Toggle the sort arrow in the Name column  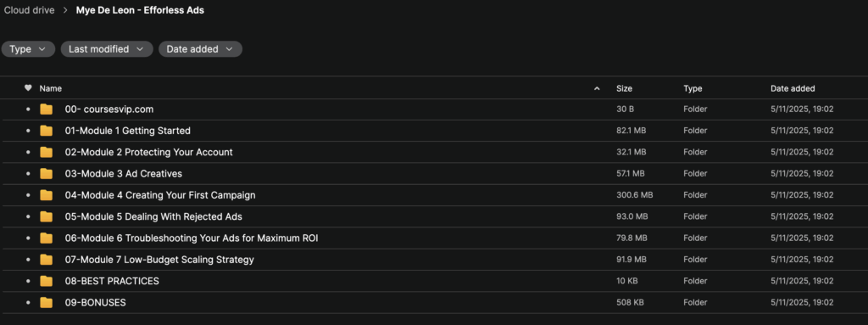(597, 89)
